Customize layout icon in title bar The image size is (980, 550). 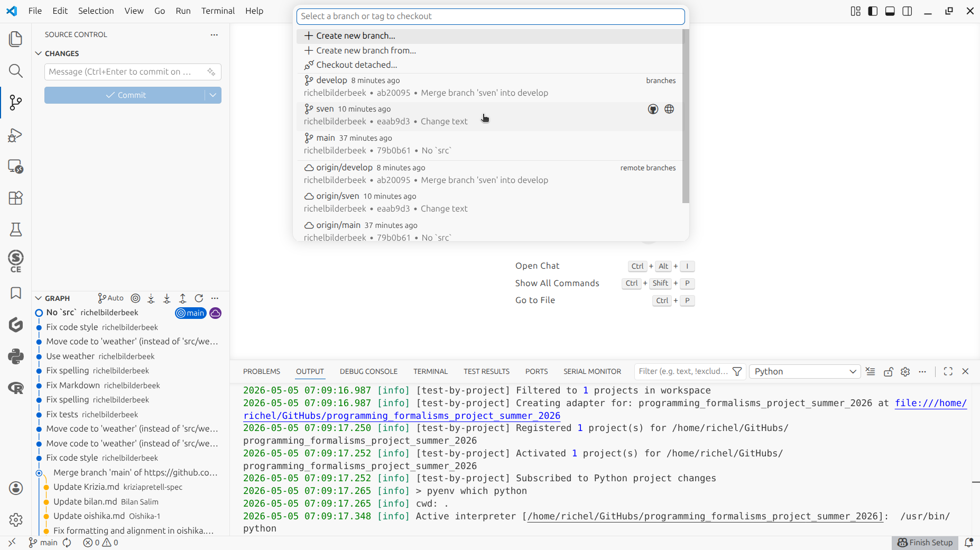point(855,11)
